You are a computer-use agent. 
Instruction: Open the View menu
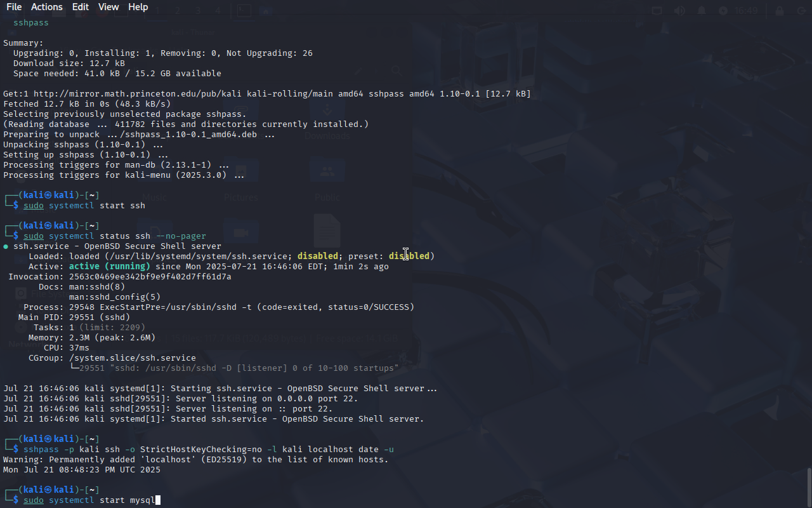pos(108,7)
